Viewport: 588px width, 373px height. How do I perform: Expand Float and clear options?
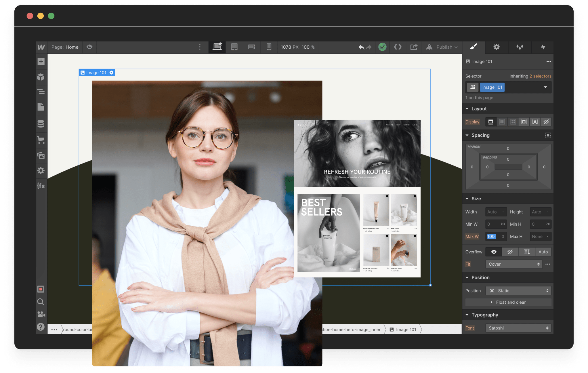508,302
